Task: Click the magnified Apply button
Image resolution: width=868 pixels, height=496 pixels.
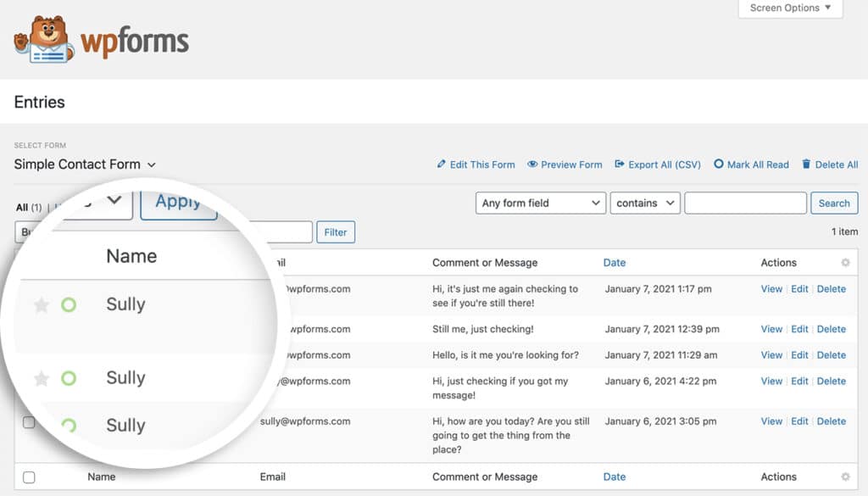Action: [x=178, y=203]
